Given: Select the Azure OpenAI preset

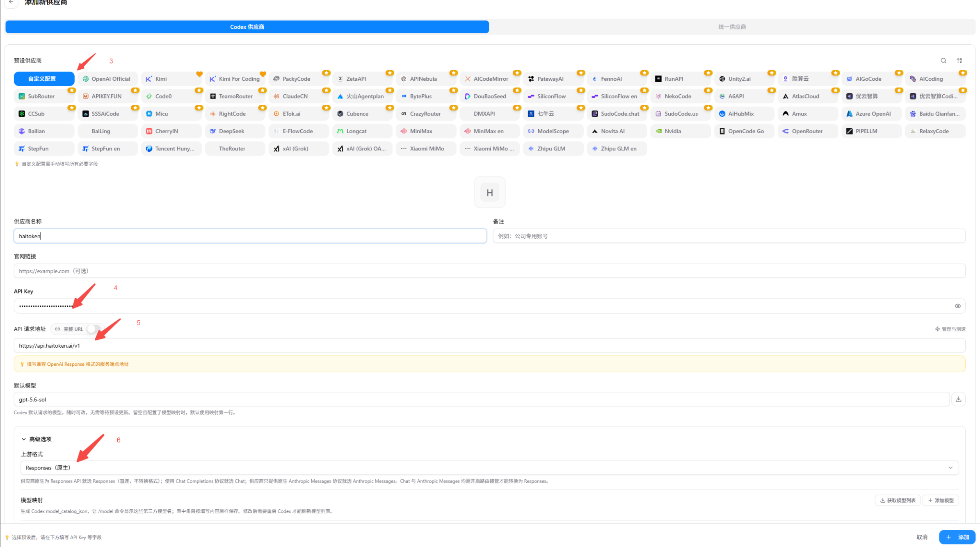Looking at the screenshot, I should (x=872, y=114).
